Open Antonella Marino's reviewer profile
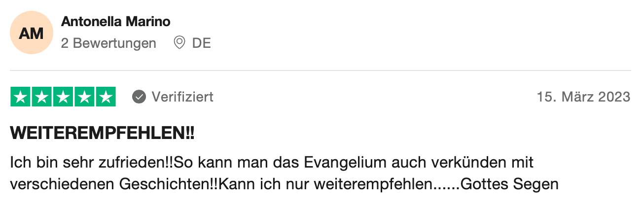This screenshot has height=207, width=644. click(116, 22)
